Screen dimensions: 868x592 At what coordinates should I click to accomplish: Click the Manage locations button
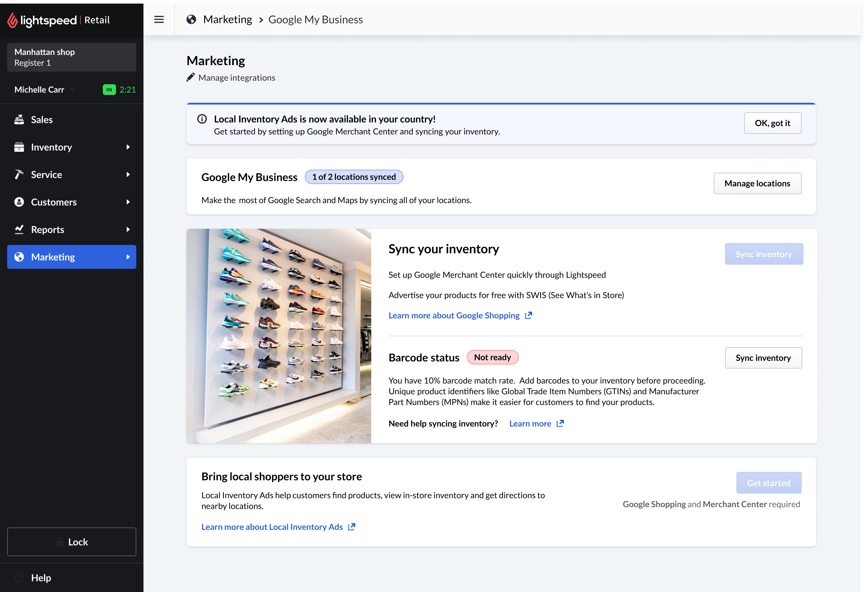(757, 183)
